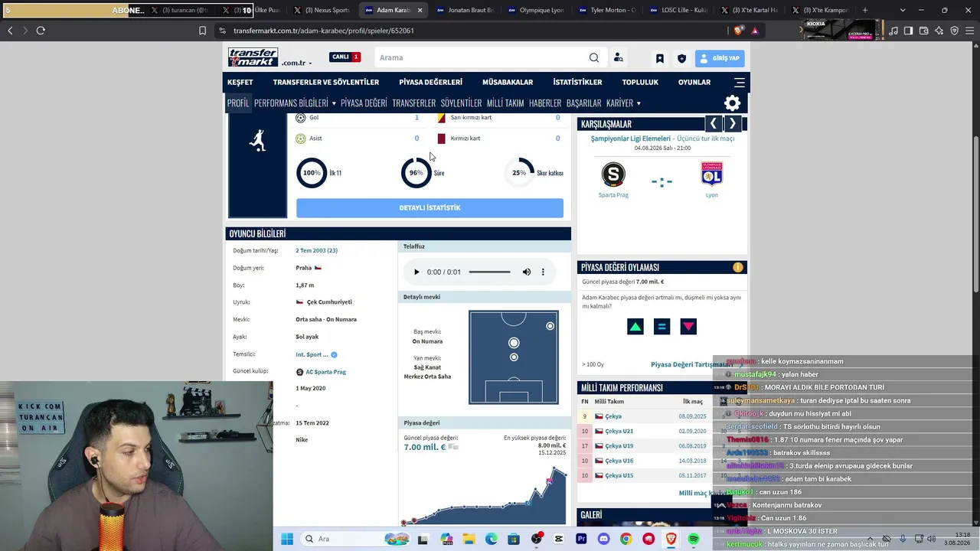The height and width of the screenshot is (551, 980).
Task: Expand the .com.tr domain dropdown
Action: point(296,63)
